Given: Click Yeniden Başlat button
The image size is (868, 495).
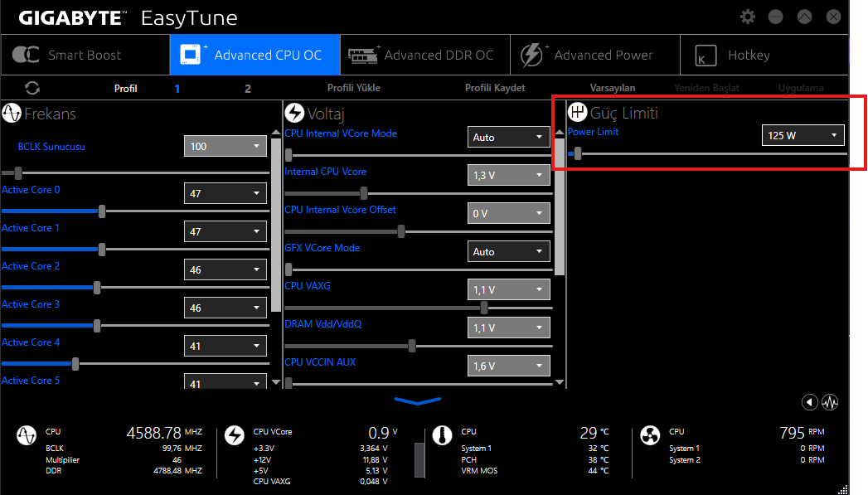Looking at the screenshot, I should pos(706,88).
